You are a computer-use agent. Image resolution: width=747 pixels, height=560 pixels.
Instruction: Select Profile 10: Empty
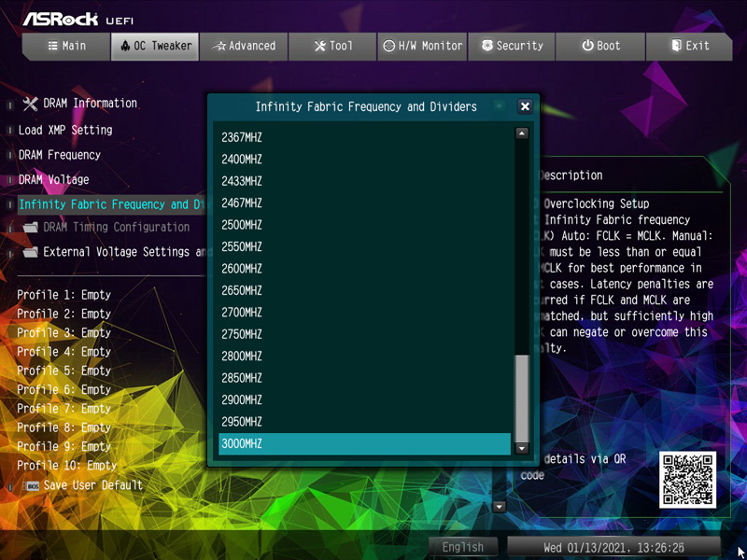pos(66,465)
